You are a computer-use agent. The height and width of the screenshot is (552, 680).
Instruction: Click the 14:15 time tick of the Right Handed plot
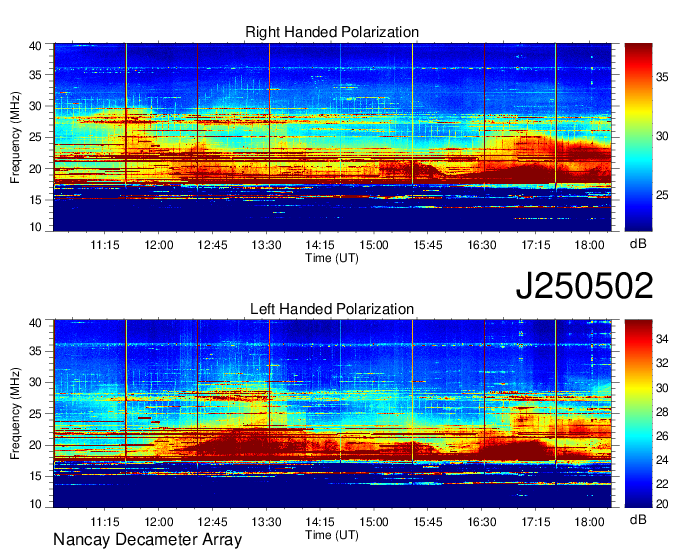(x=320, y=245)
